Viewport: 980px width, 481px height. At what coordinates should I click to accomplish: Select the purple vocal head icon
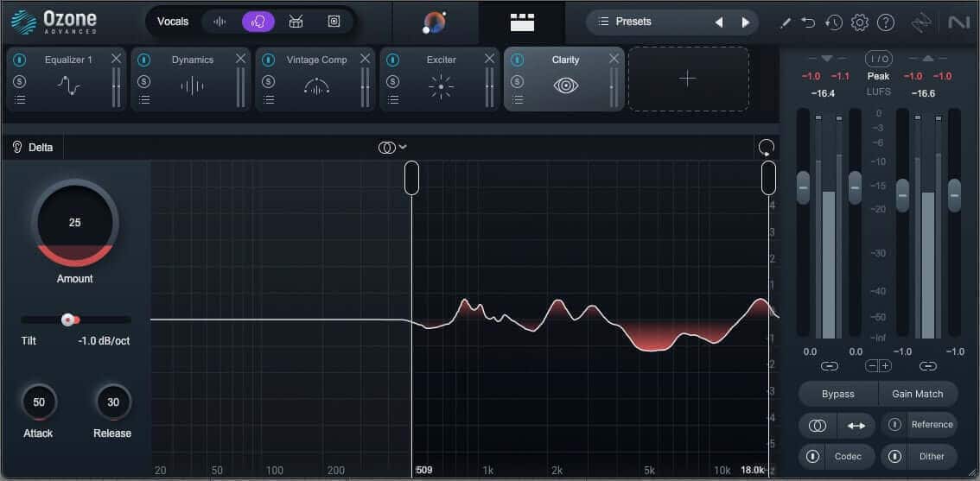258,22
